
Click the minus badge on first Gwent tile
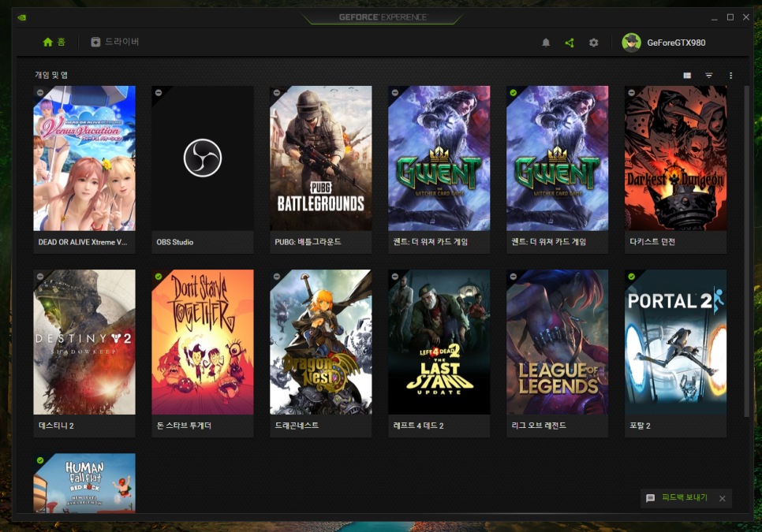[394, 92]
